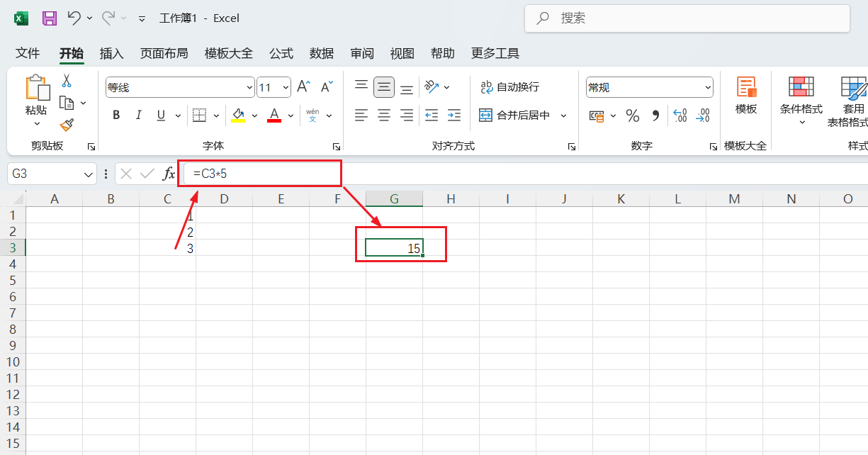
Task: Click the Paste clipboard icon
Action: pos(37,88)
